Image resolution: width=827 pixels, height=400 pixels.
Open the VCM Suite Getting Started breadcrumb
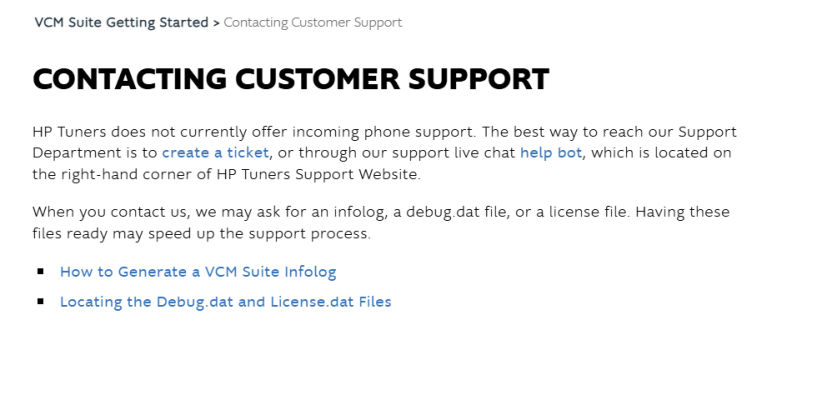coord(121,23)
